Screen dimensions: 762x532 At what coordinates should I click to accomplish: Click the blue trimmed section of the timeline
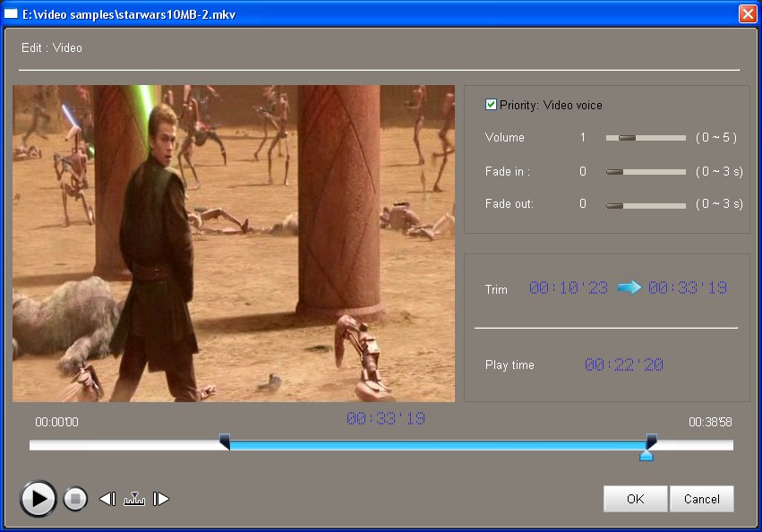click(438, 445)
